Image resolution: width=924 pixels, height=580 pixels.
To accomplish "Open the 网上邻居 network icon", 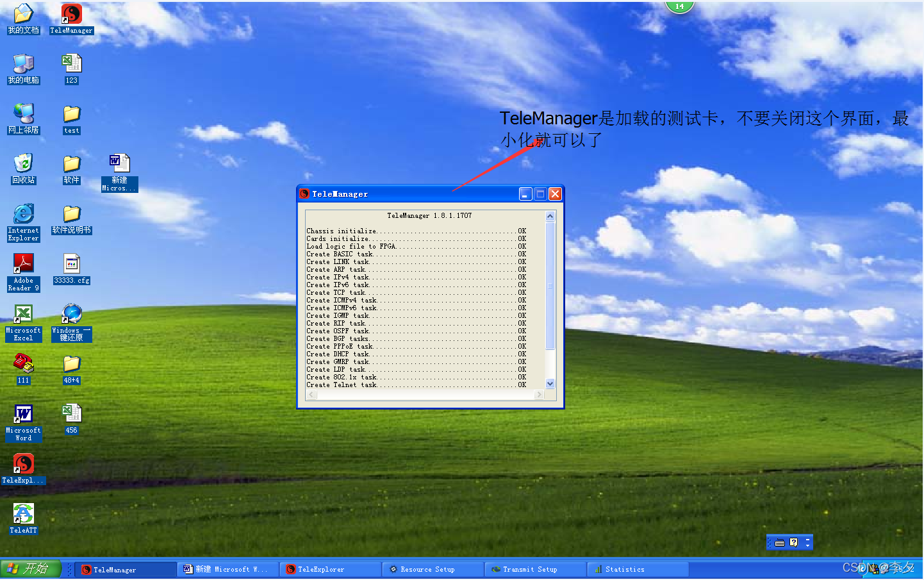I will [x=23, y=118].
